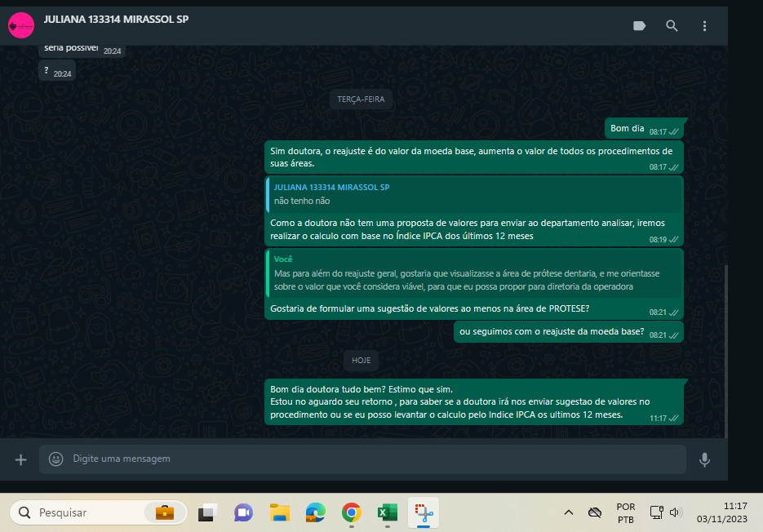
Task: Click the quoted 'não tenho não' reply preview
Action: pos(475,194)
